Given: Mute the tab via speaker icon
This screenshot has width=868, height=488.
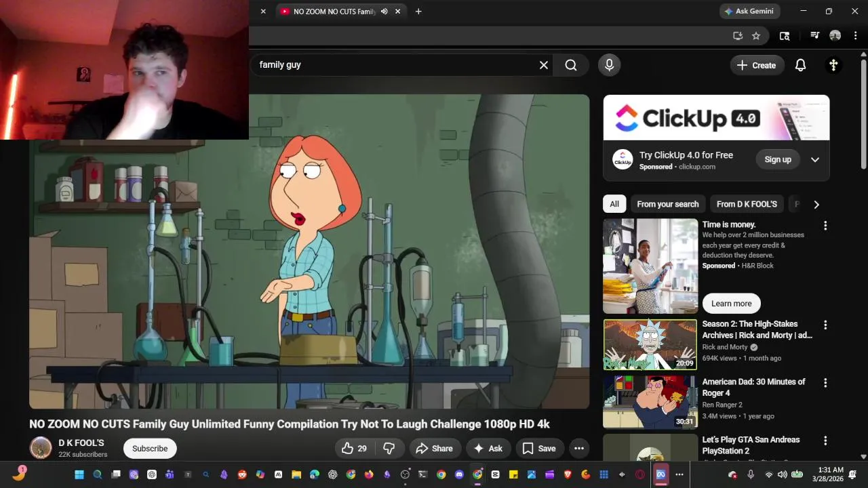Looking at the screenshot, I should 384,12.
